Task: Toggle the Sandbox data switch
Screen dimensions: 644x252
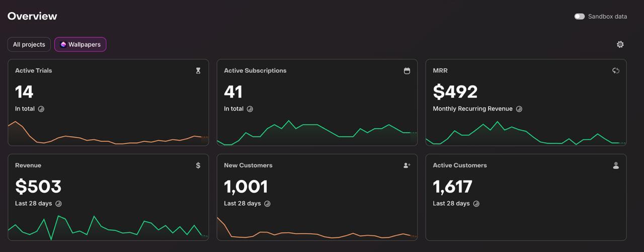Action: tap(580, 17)
